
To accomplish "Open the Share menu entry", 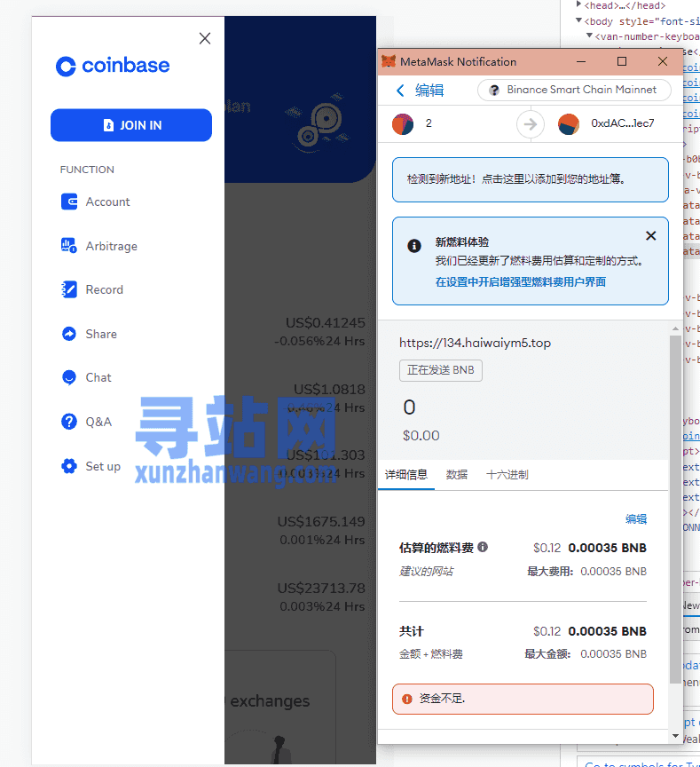I will (x=101, y=334).
